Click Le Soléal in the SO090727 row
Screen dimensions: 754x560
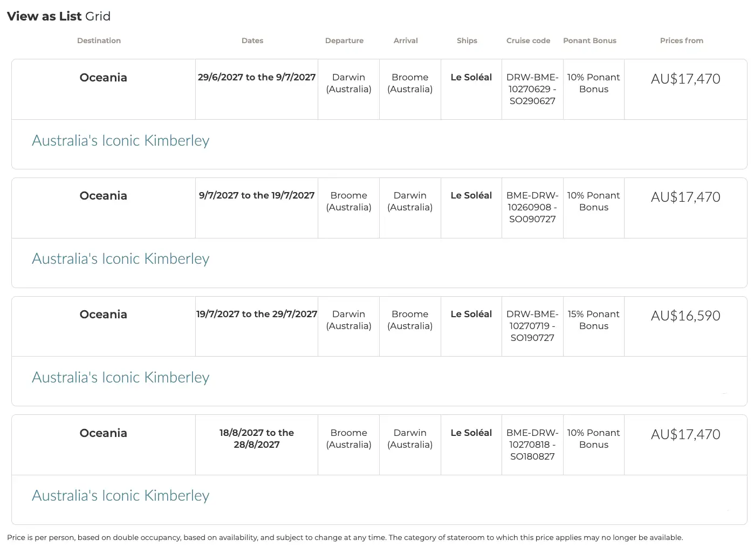click(x=471, y=195)
